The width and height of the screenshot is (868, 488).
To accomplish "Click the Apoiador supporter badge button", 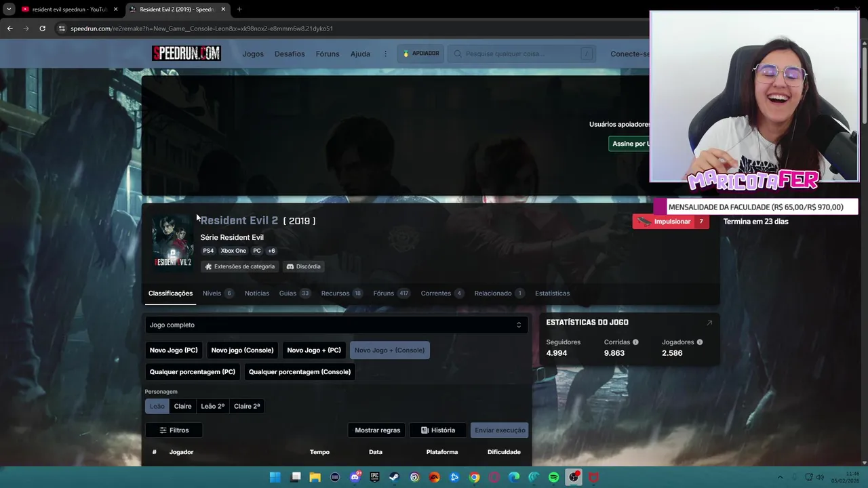I will point(421,54).
